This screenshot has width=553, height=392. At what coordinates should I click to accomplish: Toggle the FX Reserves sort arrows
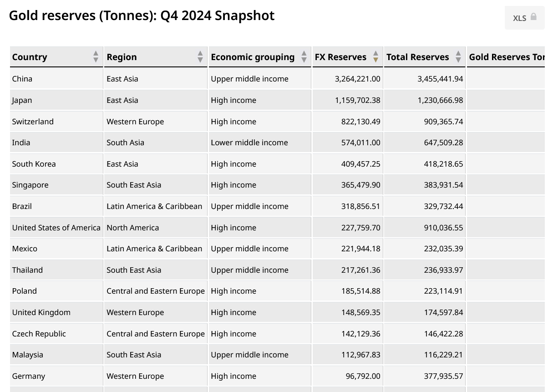375,57
